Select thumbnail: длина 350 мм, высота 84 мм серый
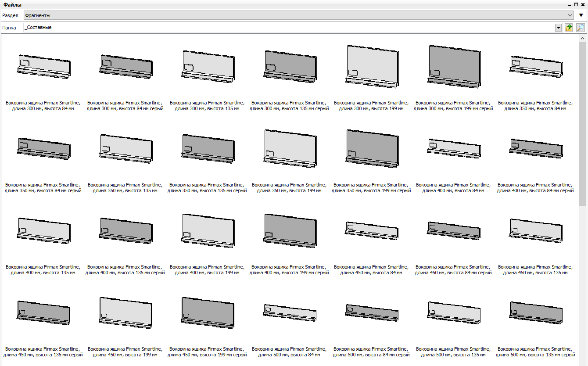 43,148
